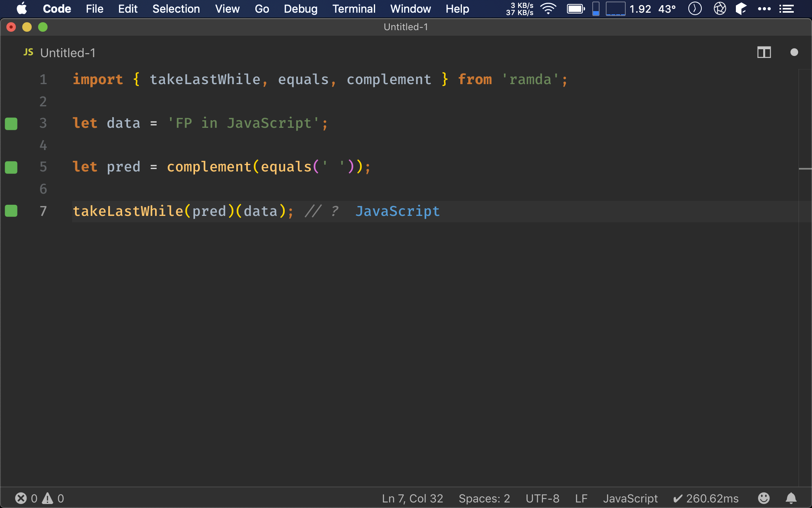Open the File menu

tap(94, 9)
